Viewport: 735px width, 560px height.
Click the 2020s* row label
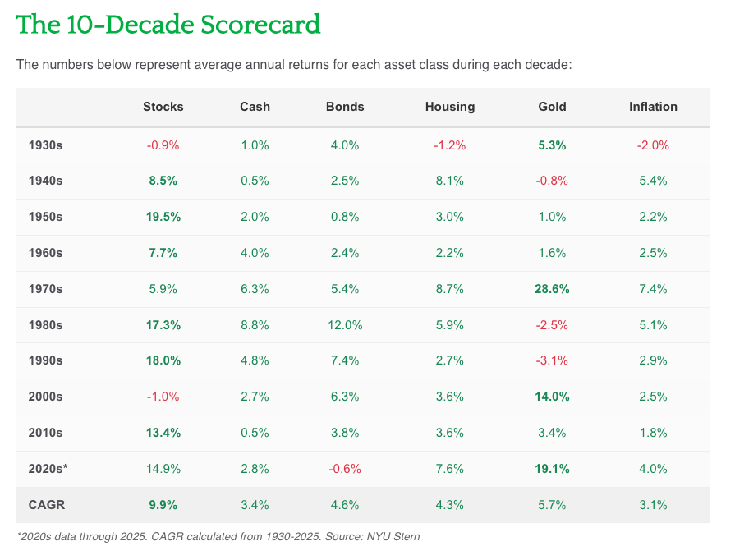(48, 469)
